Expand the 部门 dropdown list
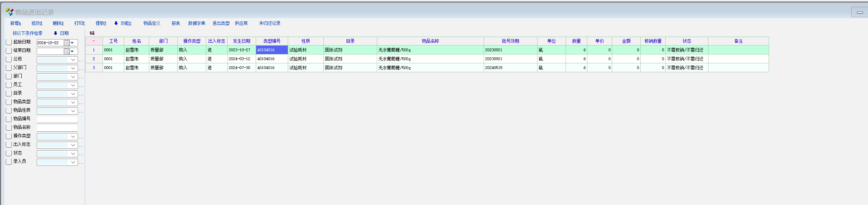The image size is (868, 205). (x=73, y=77)
